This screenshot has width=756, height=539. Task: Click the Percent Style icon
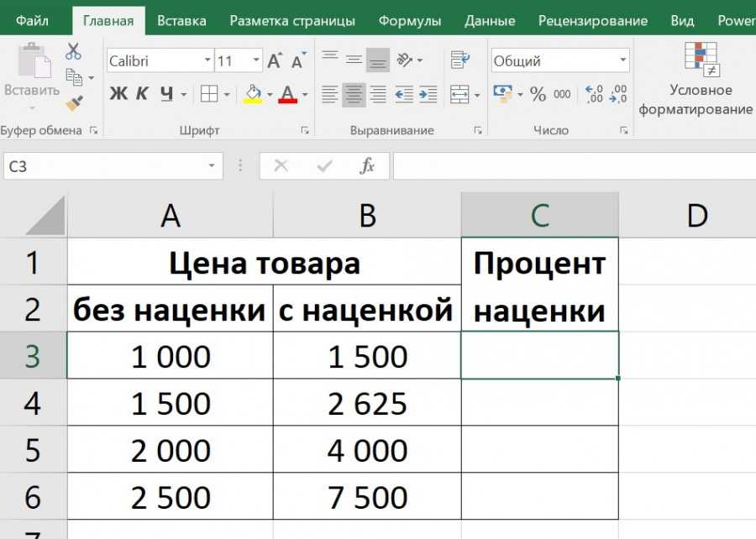(538, 94)
